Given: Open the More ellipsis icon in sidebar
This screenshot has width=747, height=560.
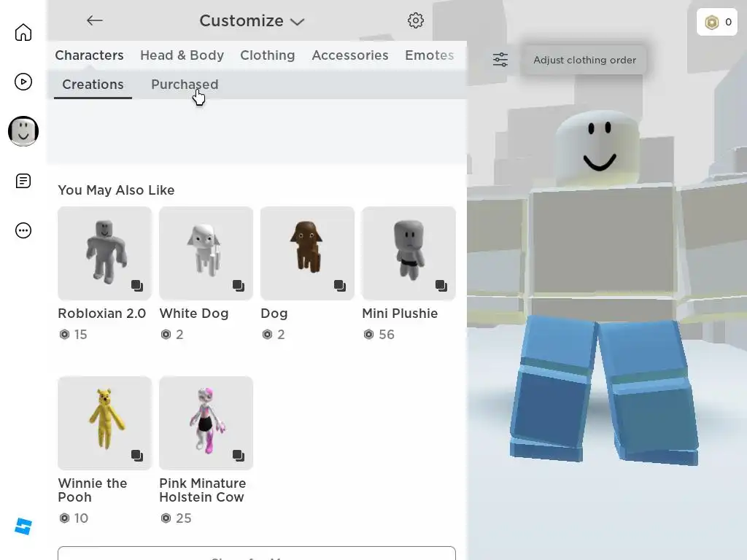Looking at the screenshot, I should tap(23, 230).
